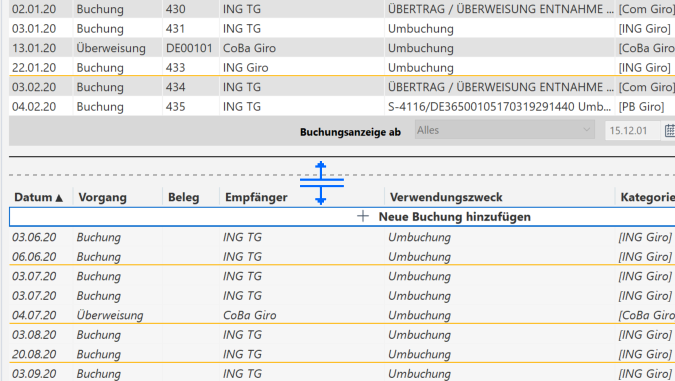Click Beleg number DE00101
The image size is (675, 381).
pos(189,48)
